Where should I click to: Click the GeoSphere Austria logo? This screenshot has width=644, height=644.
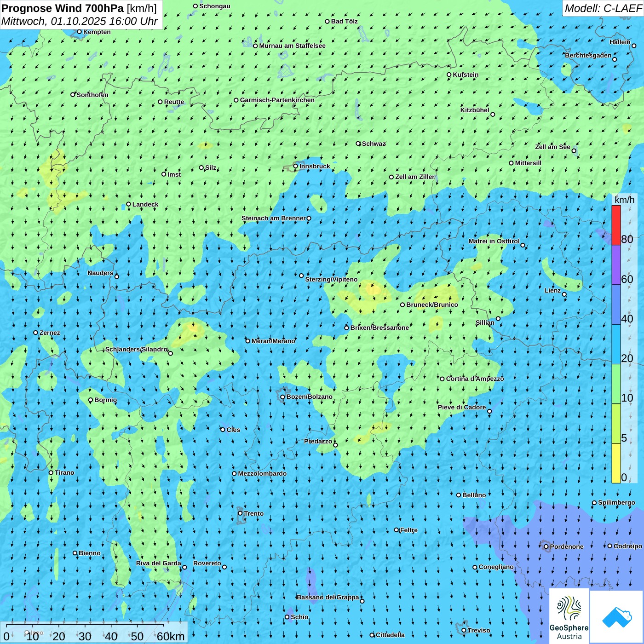[x=569, y=615]
